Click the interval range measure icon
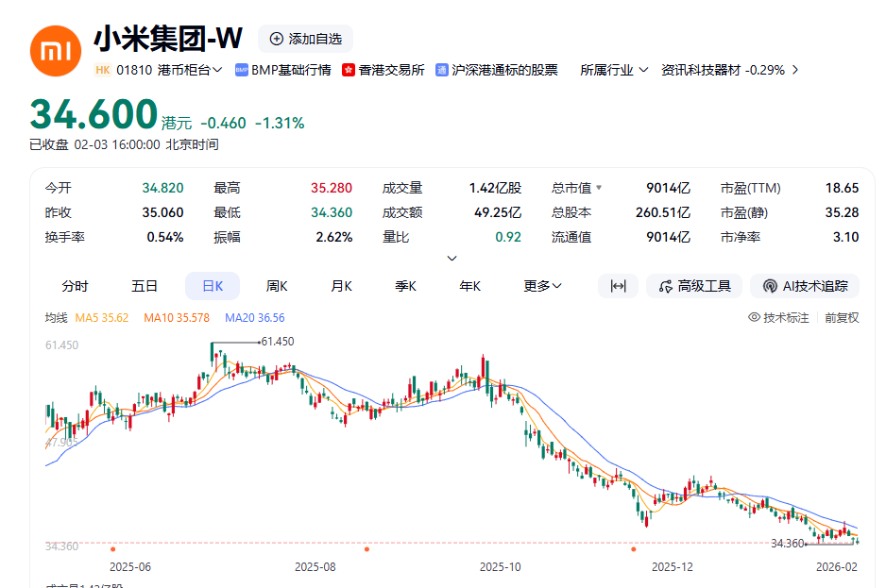 click(x=619, y=286)
